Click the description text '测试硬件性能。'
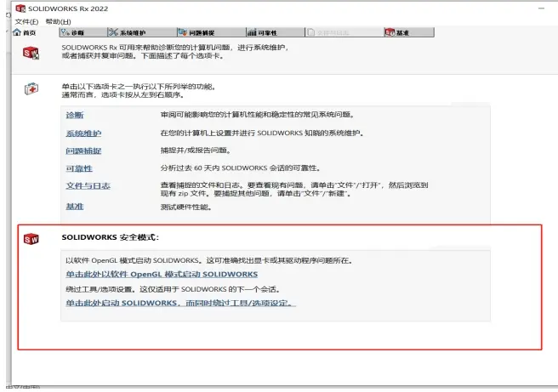Screen dimensions: 558x392 [x=186, y=207]
